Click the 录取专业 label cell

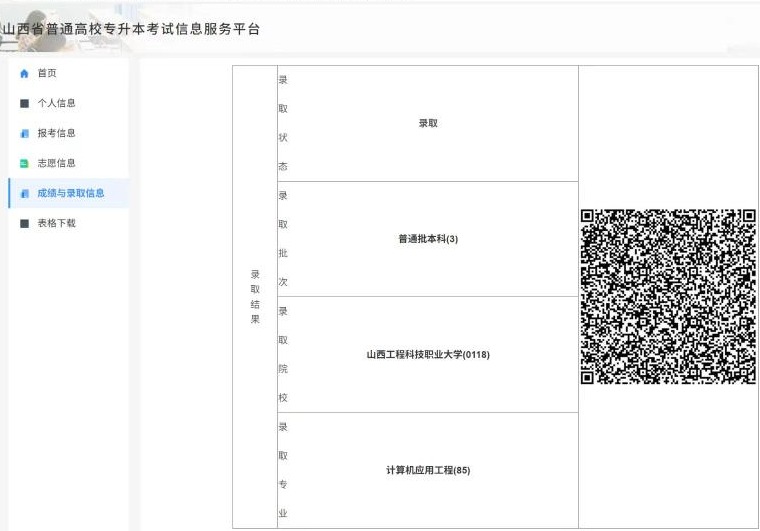(283, 470)
